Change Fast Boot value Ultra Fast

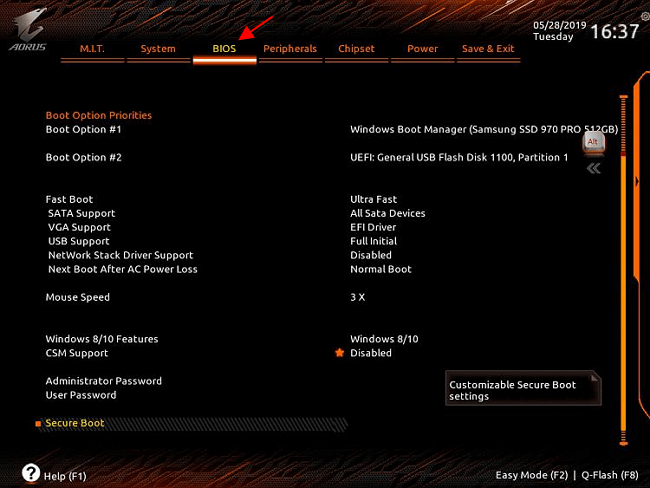[374, 199]
